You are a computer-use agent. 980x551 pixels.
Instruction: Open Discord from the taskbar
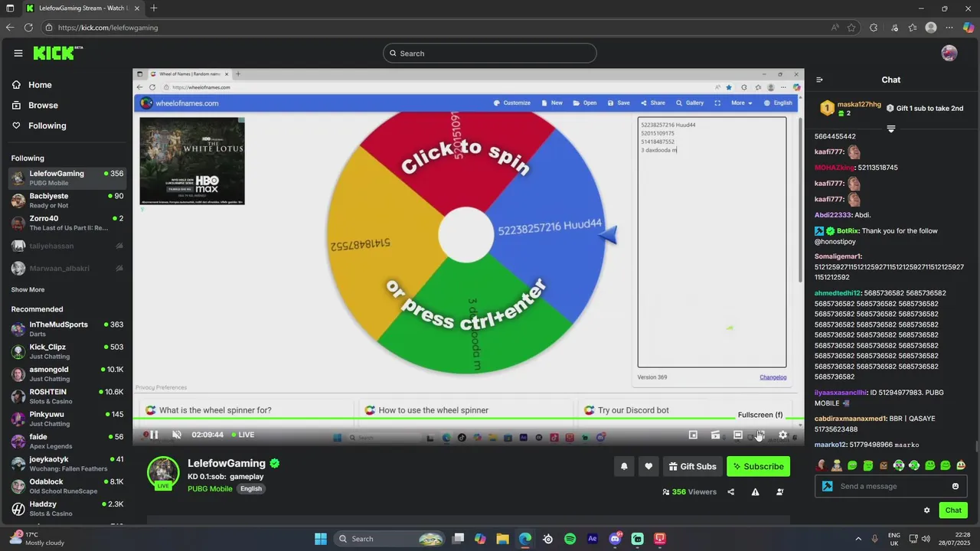615,539
